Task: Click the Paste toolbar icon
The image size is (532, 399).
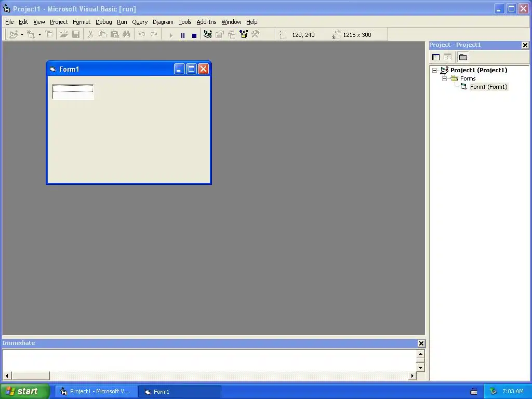Action: click(x=115, y=35)
